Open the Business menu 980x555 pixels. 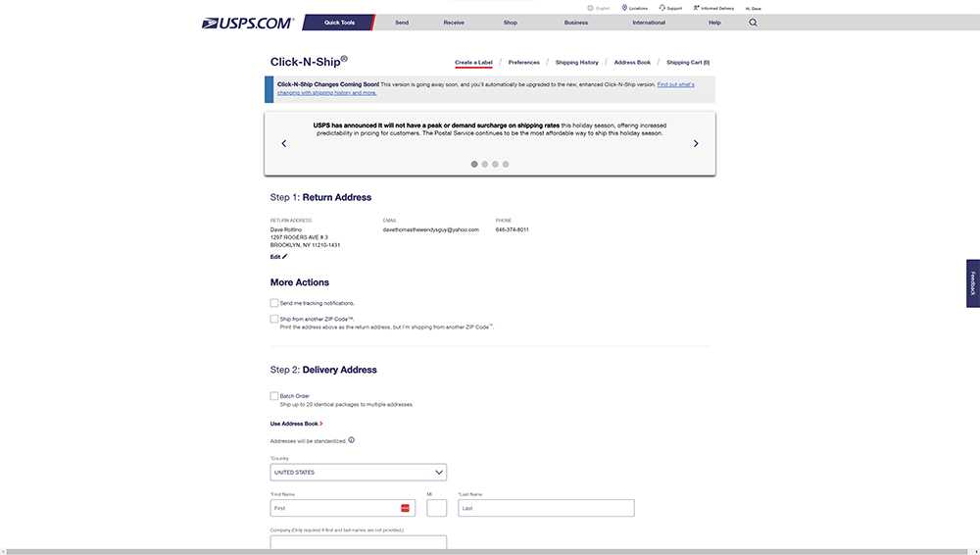[x=576, y=23]
